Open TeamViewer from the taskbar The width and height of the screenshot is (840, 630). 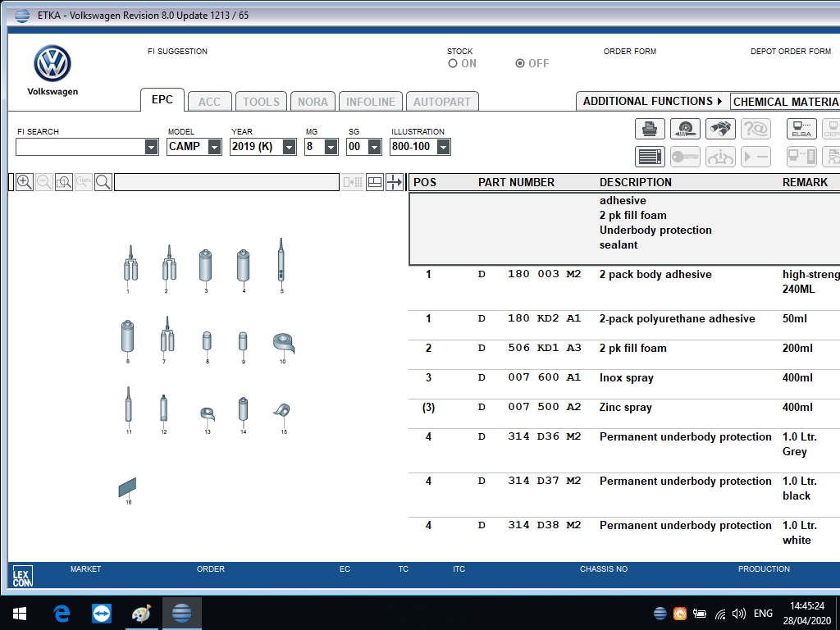coord(101,614)
